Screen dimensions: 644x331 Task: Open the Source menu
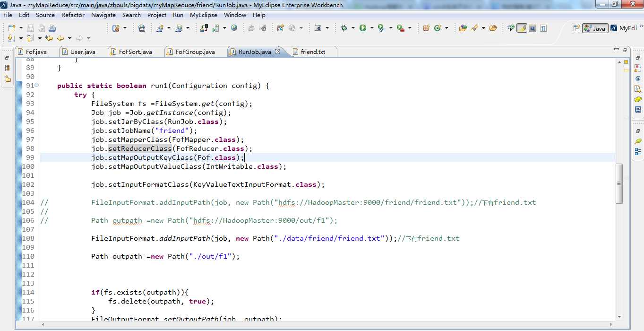tap(45, 15)
